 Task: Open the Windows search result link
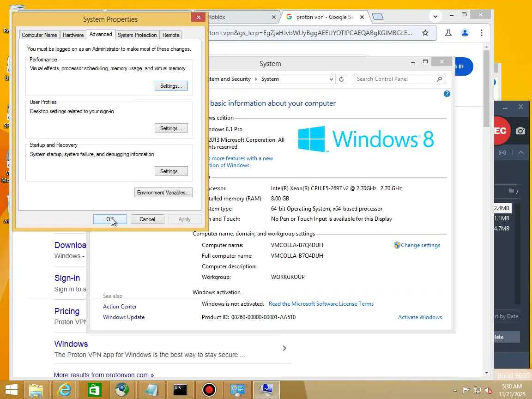click(71, 344)
